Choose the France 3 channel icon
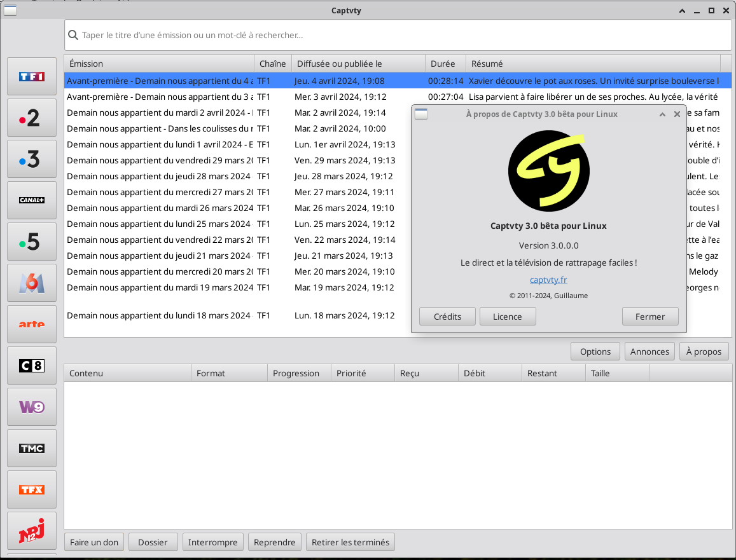Screen dimensions: 736x560 (x=32, y=159)
